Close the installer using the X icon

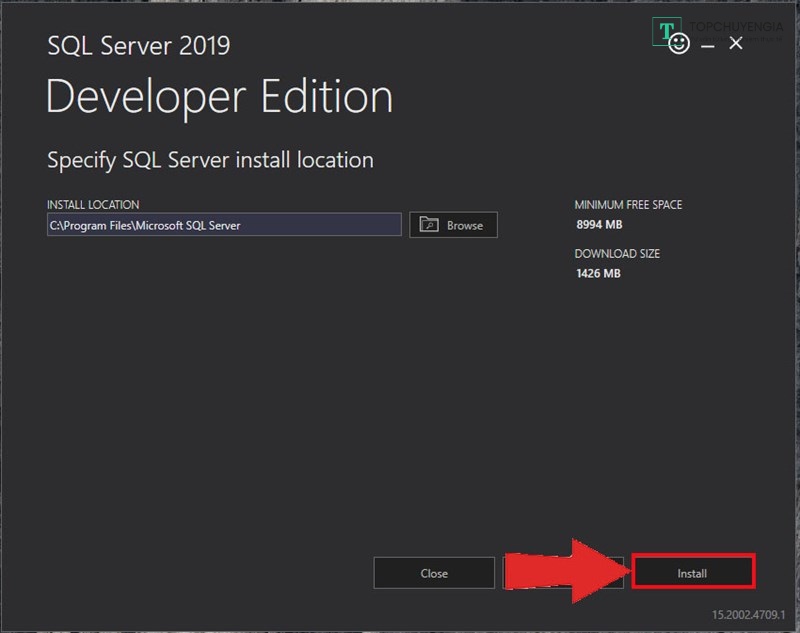pos(736,44)
